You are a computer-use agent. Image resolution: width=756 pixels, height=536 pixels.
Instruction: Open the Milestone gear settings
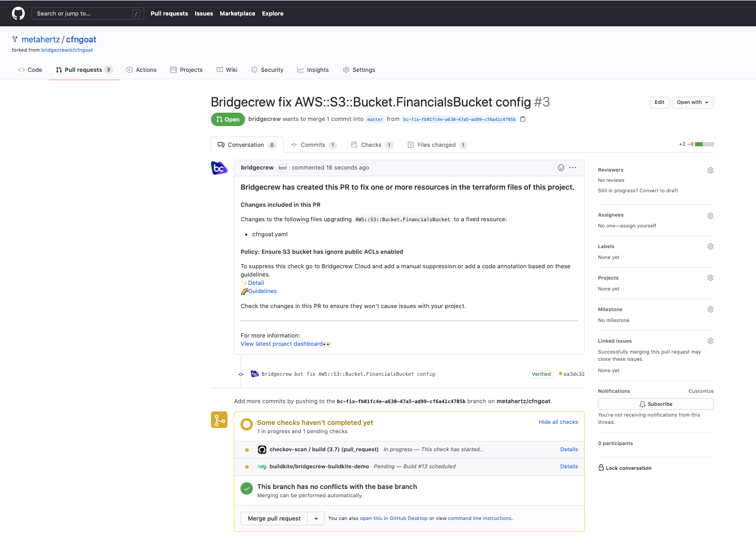click(710, 310)
